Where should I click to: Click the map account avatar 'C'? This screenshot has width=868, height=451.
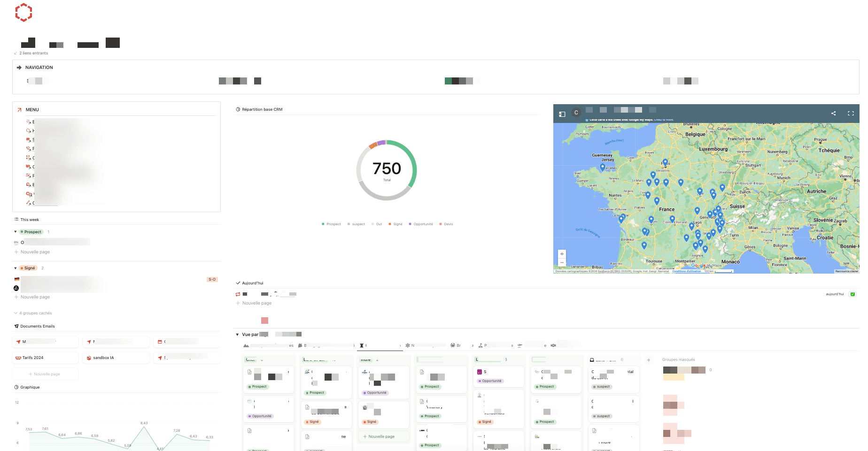[576, 113]
